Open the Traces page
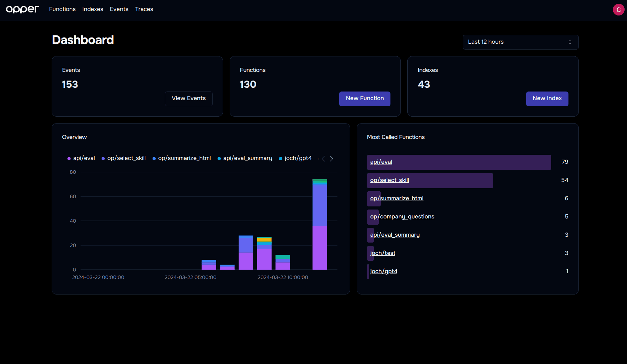 pos(144,9)
